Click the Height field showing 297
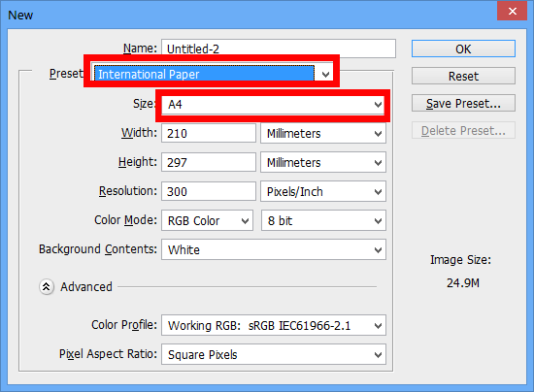534x392 pixels. tap(209, 162)
